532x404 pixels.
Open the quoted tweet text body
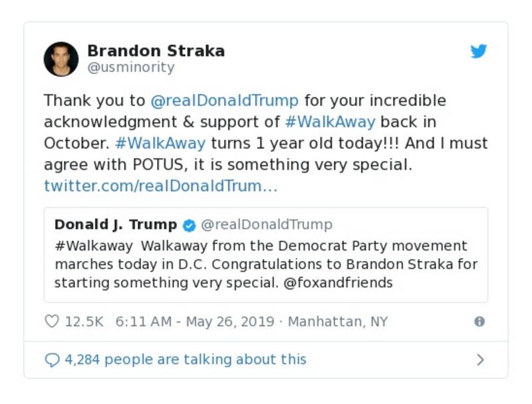[x=266, y=264]
